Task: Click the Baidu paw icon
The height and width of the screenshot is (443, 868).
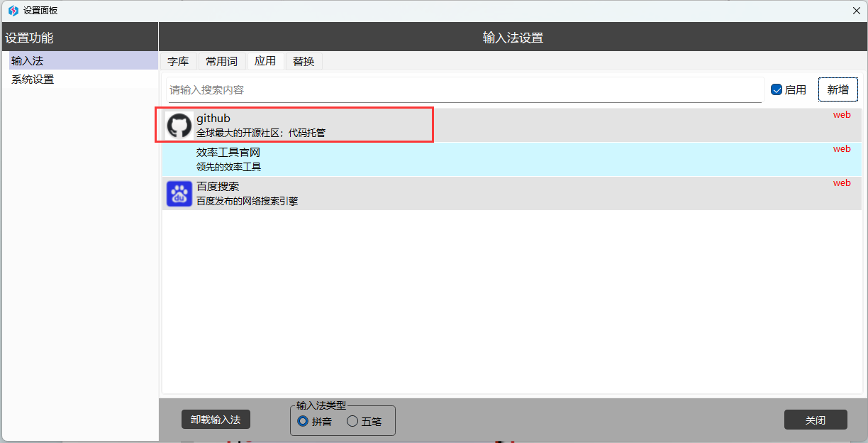Action: [x=179, y=194]
